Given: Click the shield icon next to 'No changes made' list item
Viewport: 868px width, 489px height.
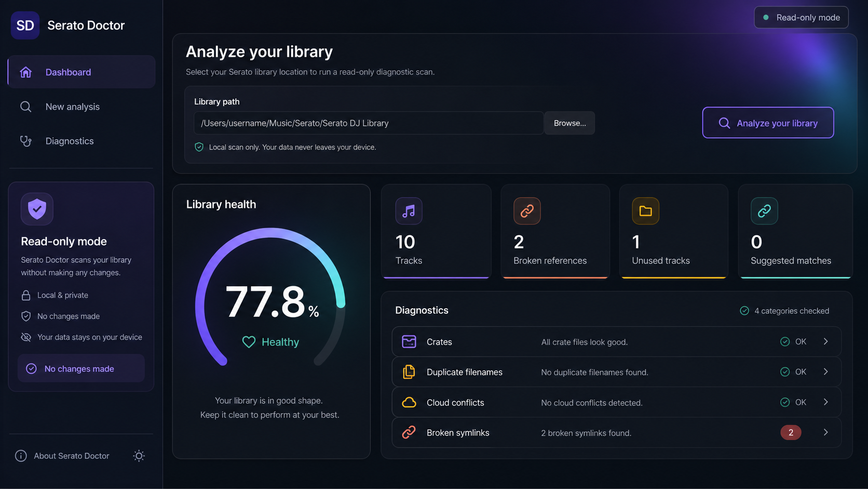Looking at the screenshot, I should point(26,316).
